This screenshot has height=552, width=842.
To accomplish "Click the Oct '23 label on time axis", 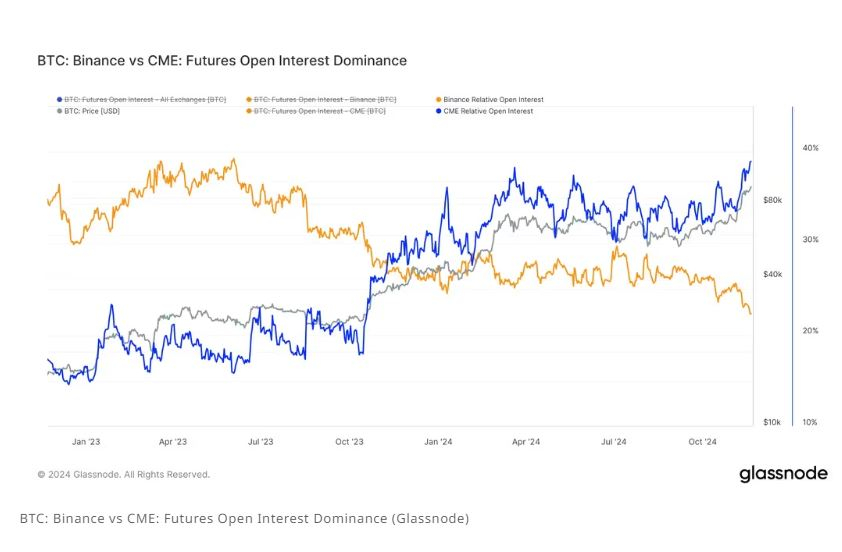I will coord(349,441).
